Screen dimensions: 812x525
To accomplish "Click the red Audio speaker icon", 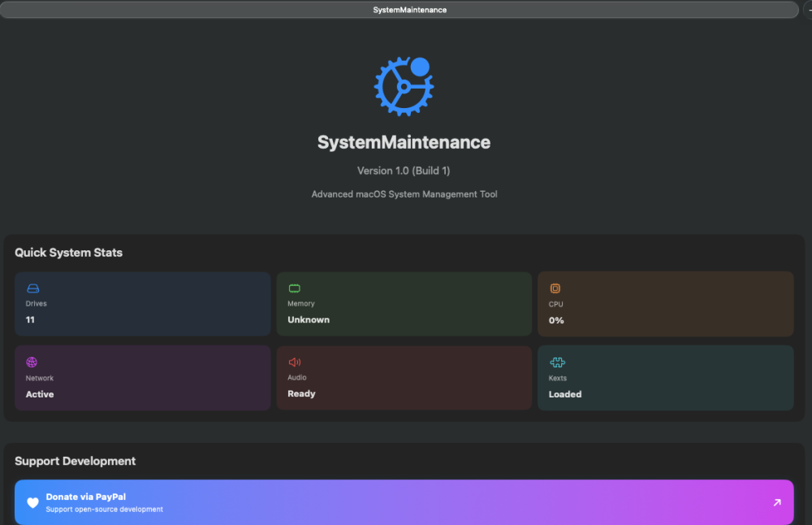I will coord(295,362).
